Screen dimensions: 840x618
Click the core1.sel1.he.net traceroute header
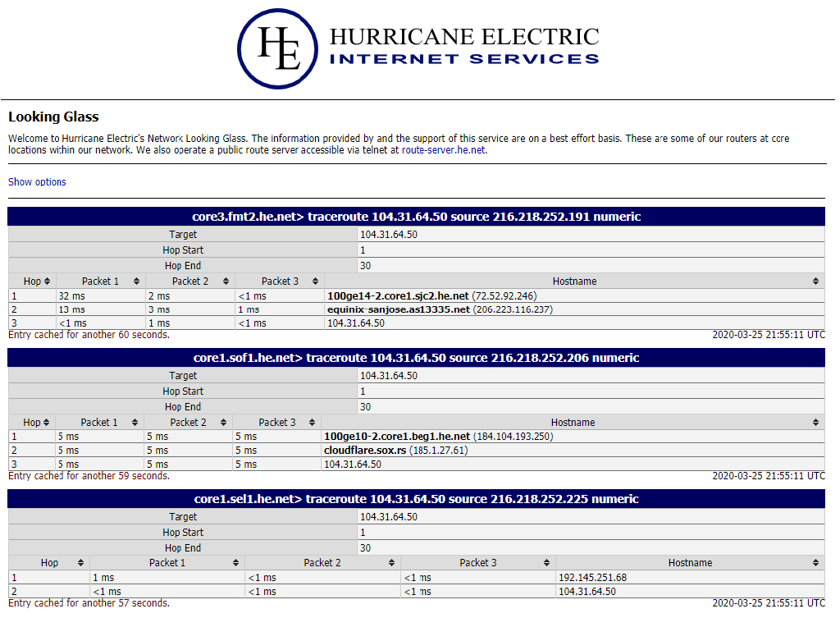416,499
